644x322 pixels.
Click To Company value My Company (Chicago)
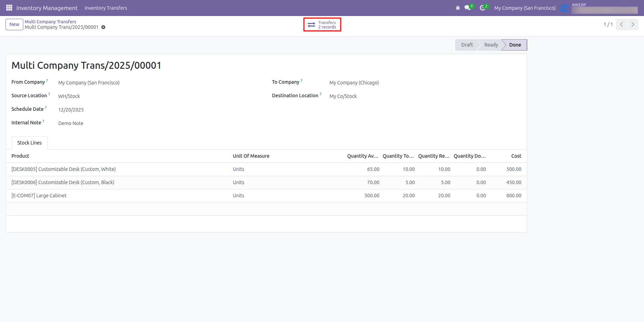(354, 83)
